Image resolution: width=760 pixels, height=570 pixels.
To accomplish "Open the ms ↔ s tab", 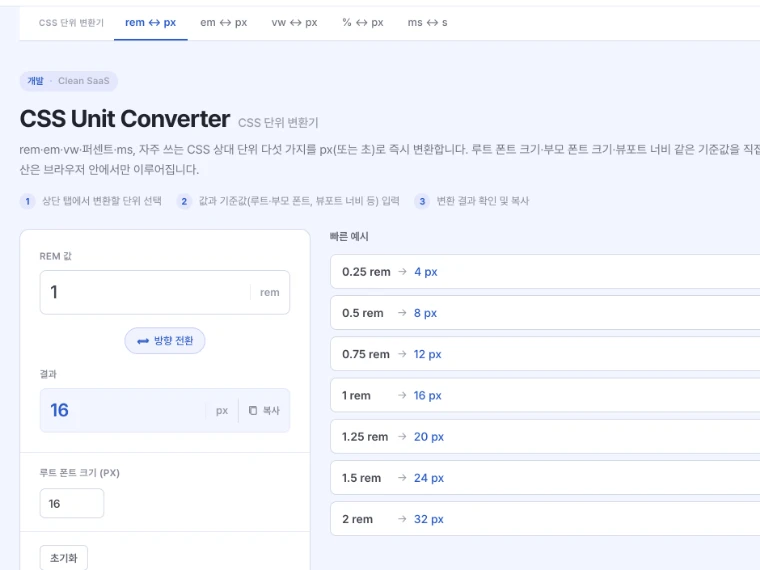I will pyautogui.click(x=428, y=23).
